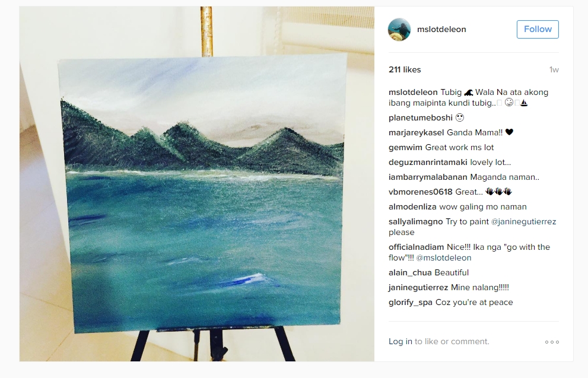This screenshot has height=378, width=588.
Task: Open deguzmanrintamaki's profile
Action: [x=428, y=163]
